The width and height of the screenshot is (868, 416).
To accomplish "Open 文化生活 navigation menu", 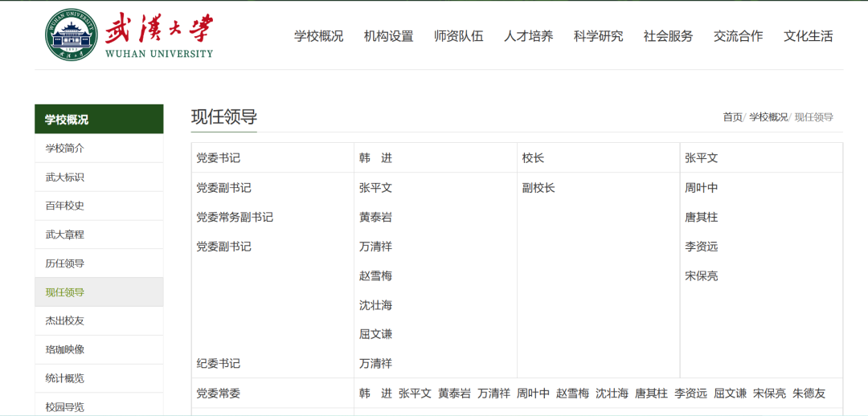I will [809, 36].
